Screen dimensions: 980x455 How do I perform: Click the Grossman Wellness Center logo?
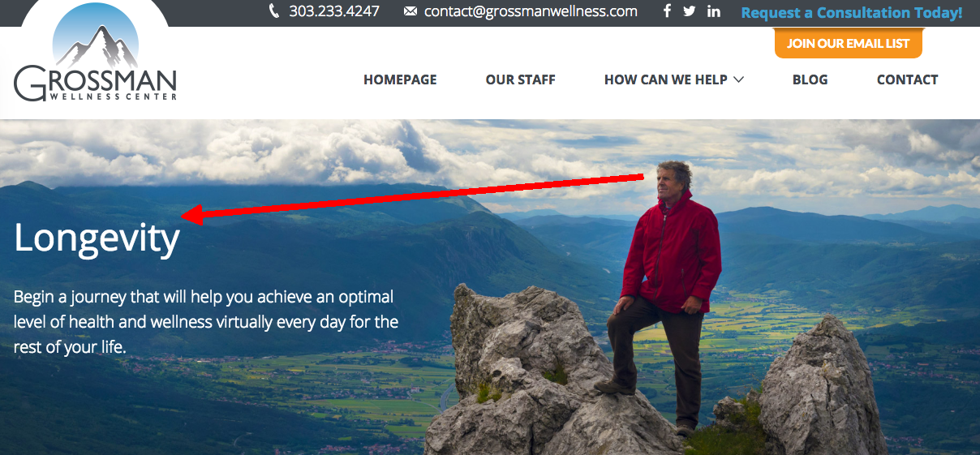pos(96,54)
